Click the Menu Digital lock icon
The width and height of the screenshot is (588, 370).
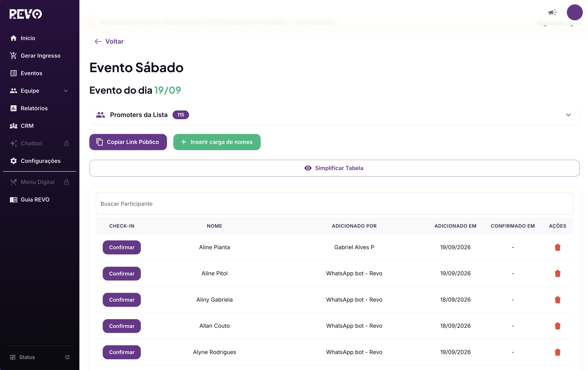(67, 182)
